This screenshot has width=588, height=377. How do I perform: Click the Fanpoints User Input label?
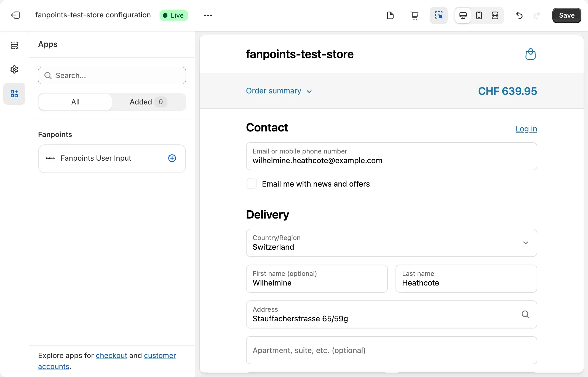pos(96,158)
